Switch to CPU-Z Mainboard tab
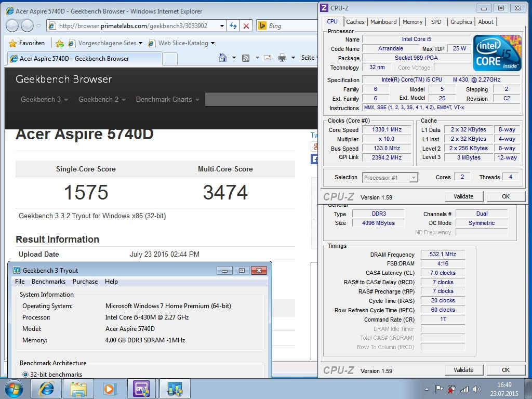 coord(383,22)
